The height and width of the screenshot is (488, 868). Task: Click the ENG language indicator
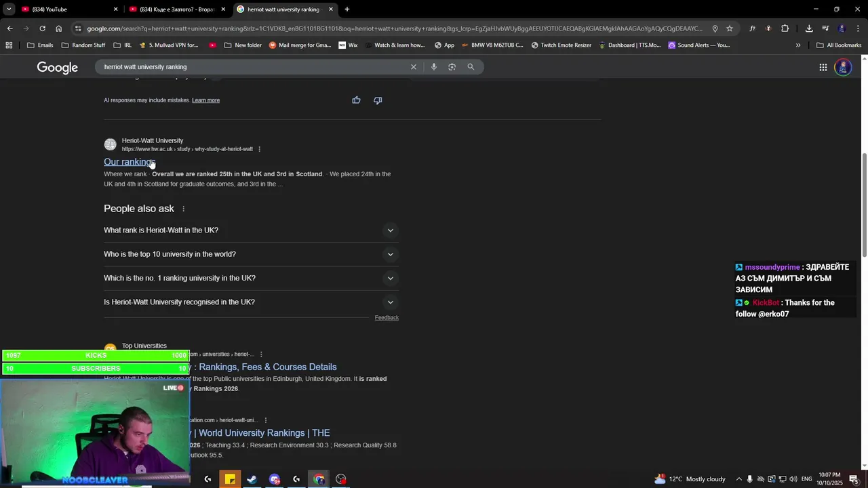pos(806,479)
